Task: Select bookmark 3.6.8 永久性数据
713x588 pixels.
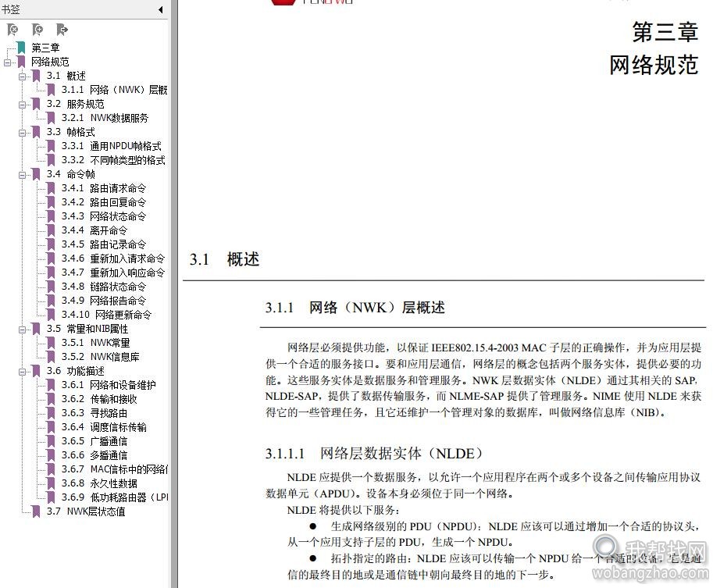Action: [99, 483]
